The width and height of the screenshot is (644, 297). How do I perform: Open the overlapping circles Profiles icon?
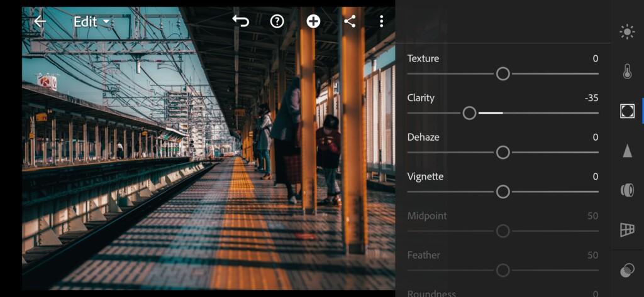coord(627,271)
